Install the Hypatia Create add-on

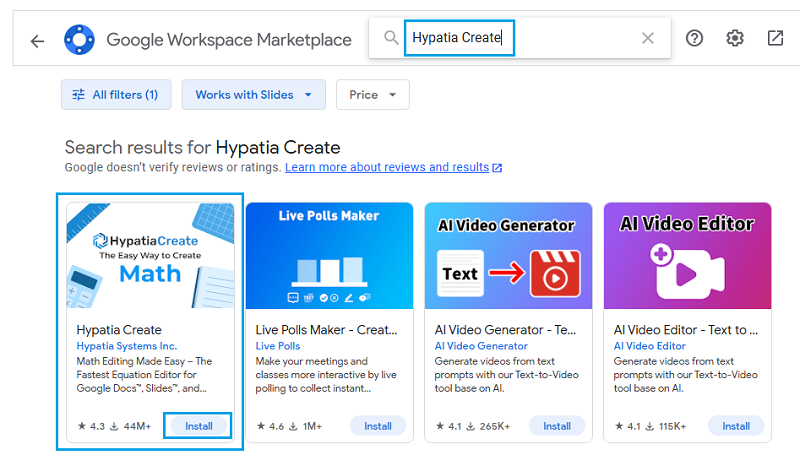(x=198, y=426)
